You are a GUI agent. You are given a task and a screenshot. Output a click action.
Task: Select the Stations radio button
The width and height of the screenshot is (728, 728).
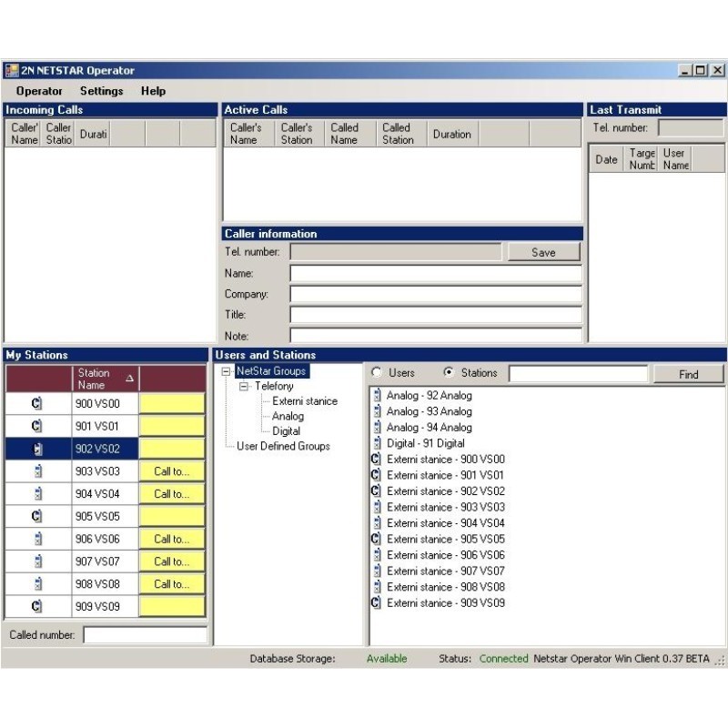point(449,373)
